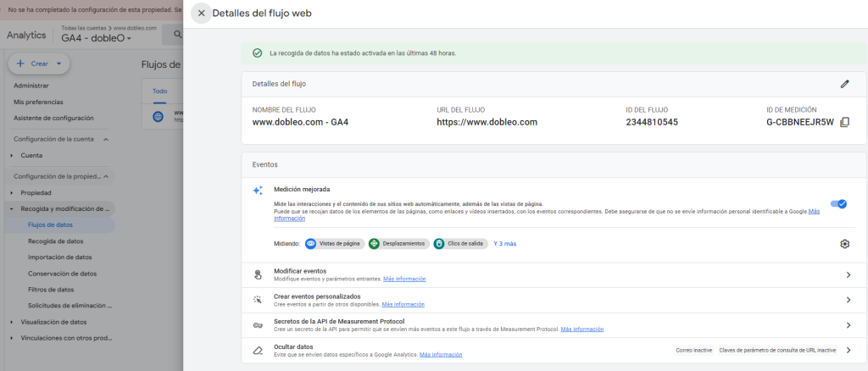The width and height of the screenshot is (868, 371).
Task: Open the GA4 - dobleO account selector
Action: click(96, 38)
